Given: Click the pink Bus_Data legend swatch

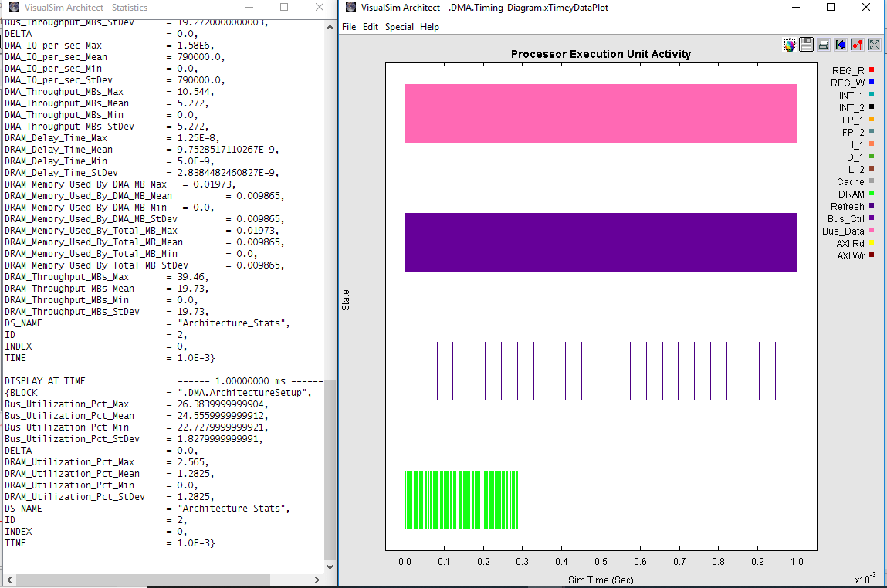Looking at the screenshot, I should click(x=871, y=231).
